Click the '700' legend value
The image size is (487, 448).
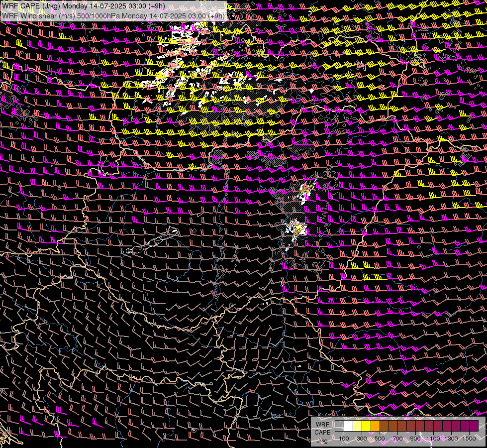(397, 439)
